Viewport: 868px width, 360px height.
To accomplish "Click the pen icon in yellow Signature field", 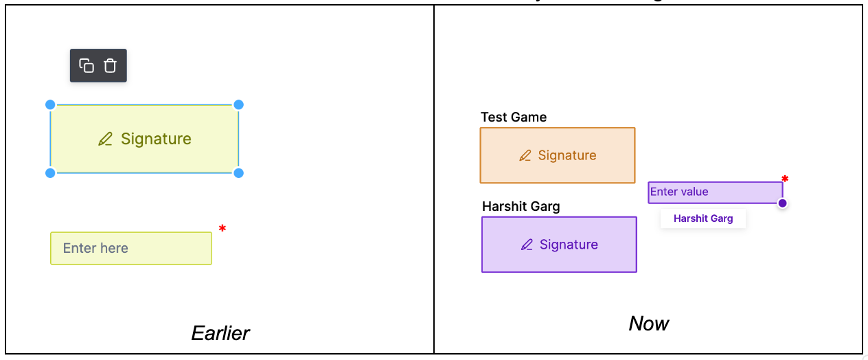I will pyautogui.click(x=105, y=139).
